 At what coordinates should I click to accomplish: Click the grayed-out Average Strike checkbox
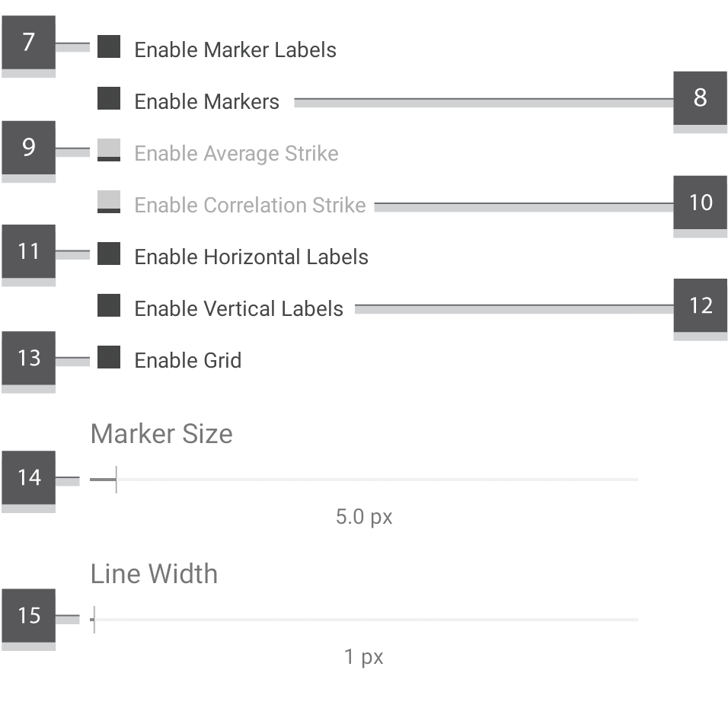(107, 153)
